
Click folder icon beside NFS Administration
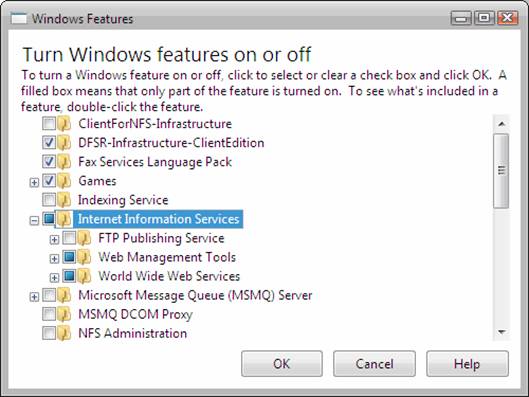click(64, 334)
